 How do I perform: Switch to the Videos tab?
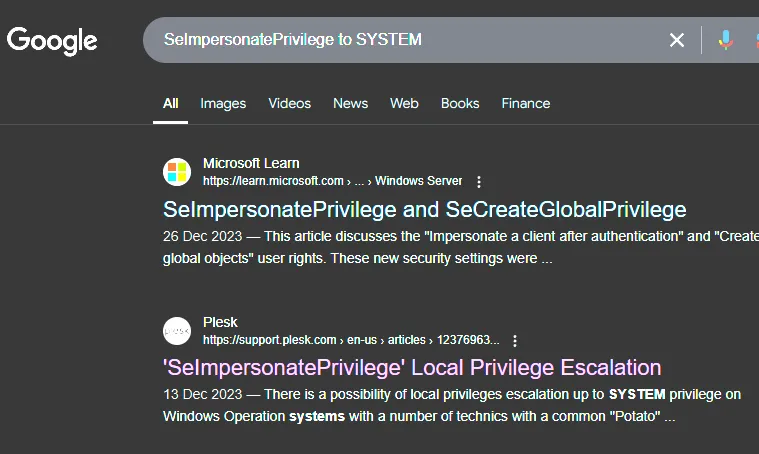coord(289,104)
